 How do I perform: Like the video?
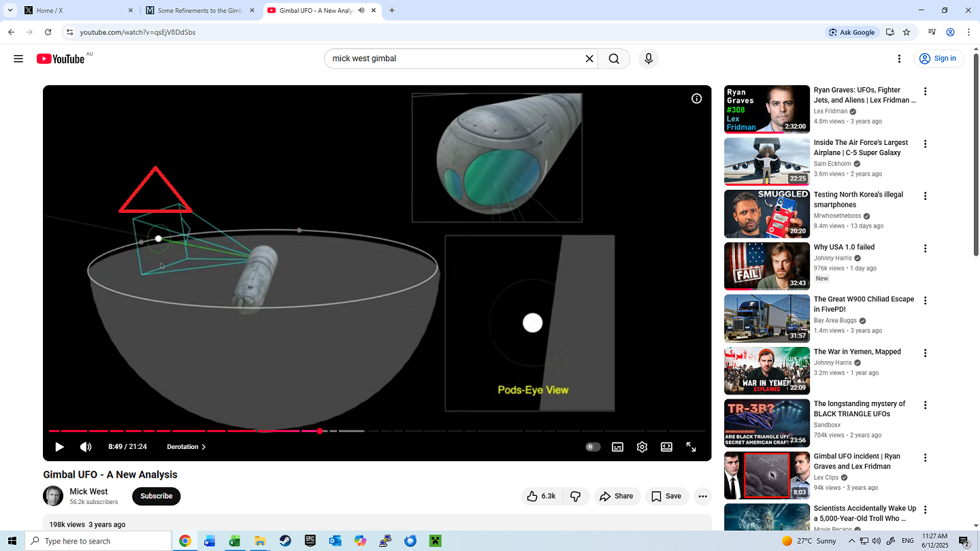click(x=541, y=496)
